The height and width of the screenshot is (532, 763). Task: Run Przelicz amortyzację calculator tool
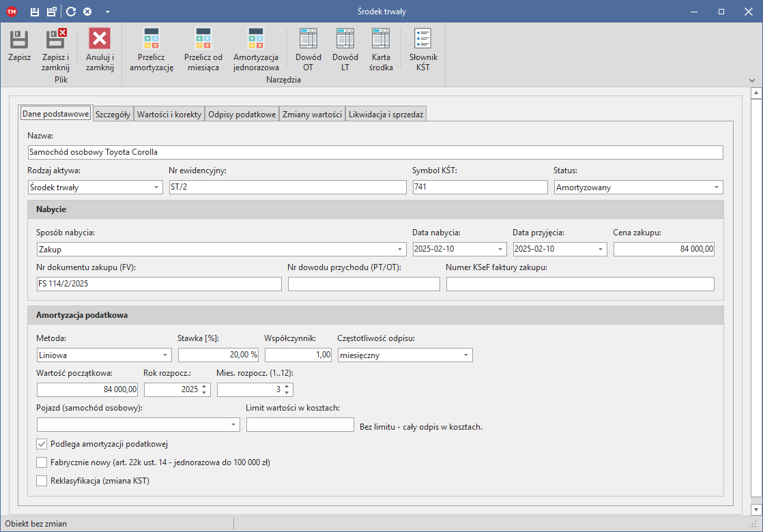[x=152, y=50]
